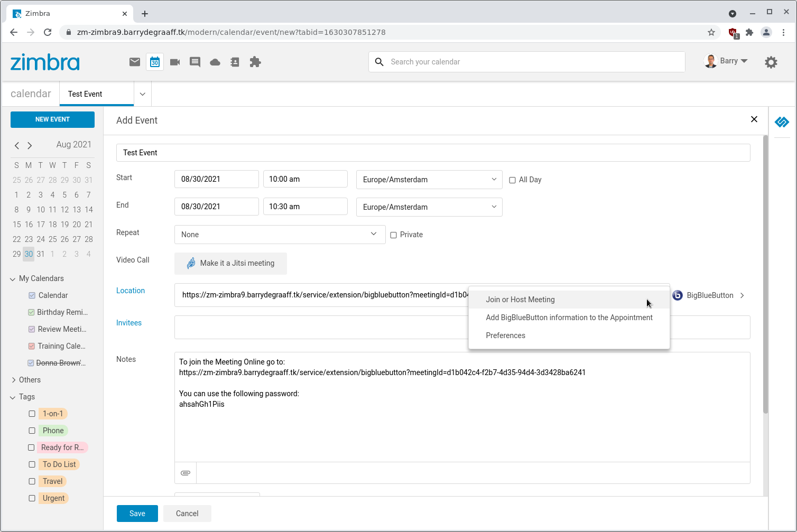Image resolution: width=797 pixels, height=532 pixels.
Task: Open the Barry account dropdown
Action: click(726, 61)
